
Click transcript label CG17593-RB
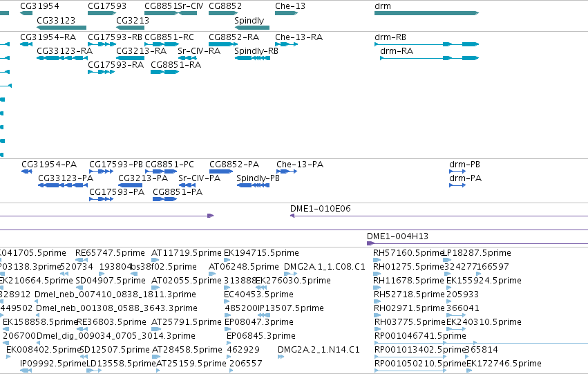[115, 37]
